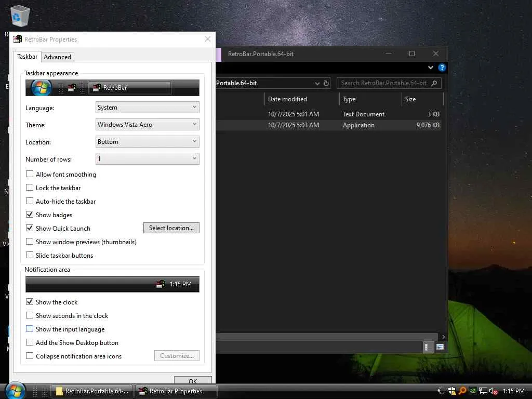The width and height of the screenshot is (532, 399).
Task: Open the orange magnifier tray icon
Action: pos(462,391)
